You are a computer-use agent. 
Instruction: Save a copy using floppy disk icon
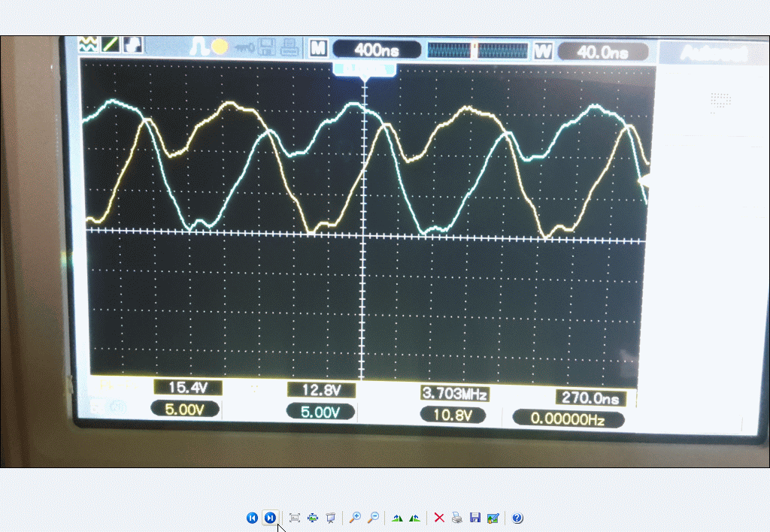pos(474,518)
